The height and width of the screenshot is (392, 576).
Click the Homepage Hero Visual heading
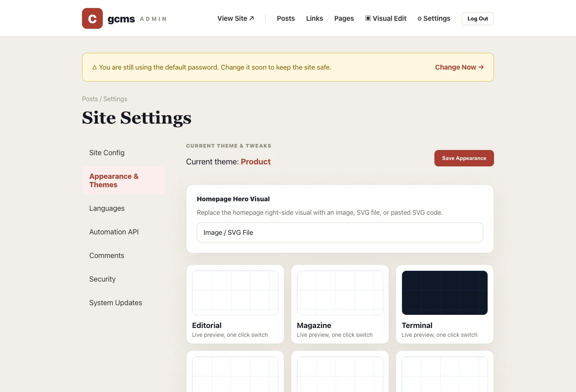[x=233, y=199]
